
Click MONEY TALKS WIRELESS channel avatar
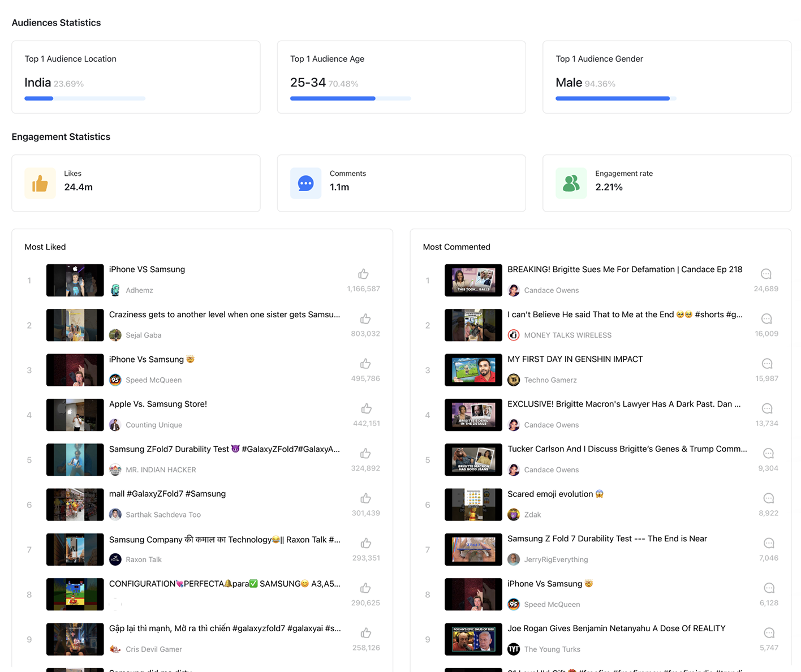[514, 335]
